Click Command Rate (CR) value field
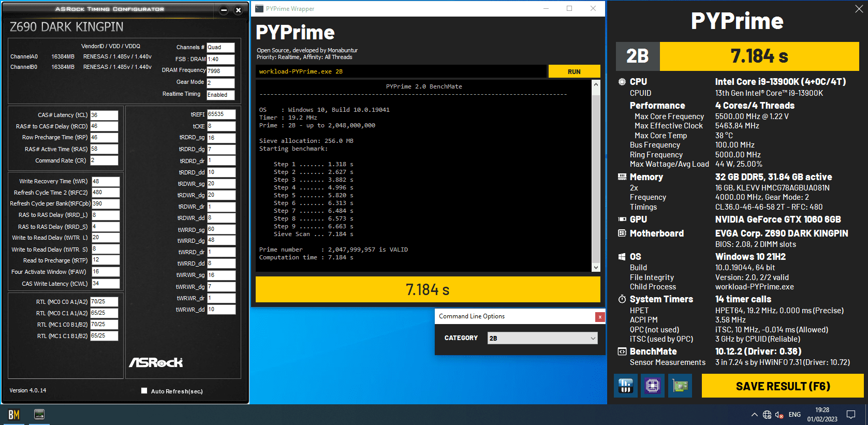Image resolution: width=868 pixels, height=425 pixels. tap(104, 160)
